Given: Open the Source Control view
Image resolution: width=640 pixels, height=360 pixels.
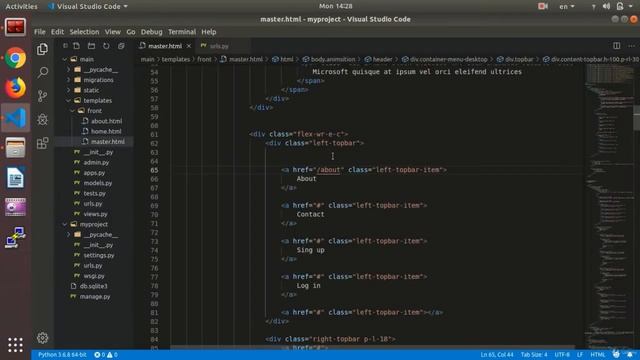Looking at the screenshot, I should pyautogui.click(x=42, y=96).
